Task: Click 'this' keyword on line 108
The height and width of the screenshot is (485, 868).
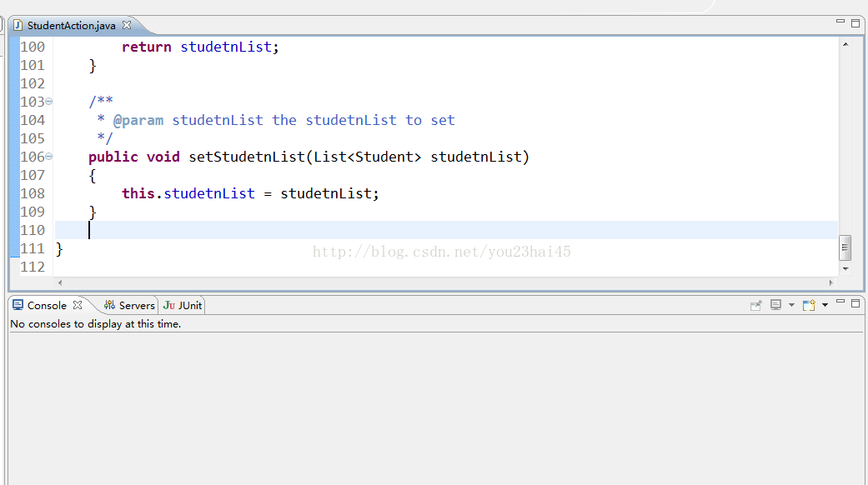Action: [138, 193]
